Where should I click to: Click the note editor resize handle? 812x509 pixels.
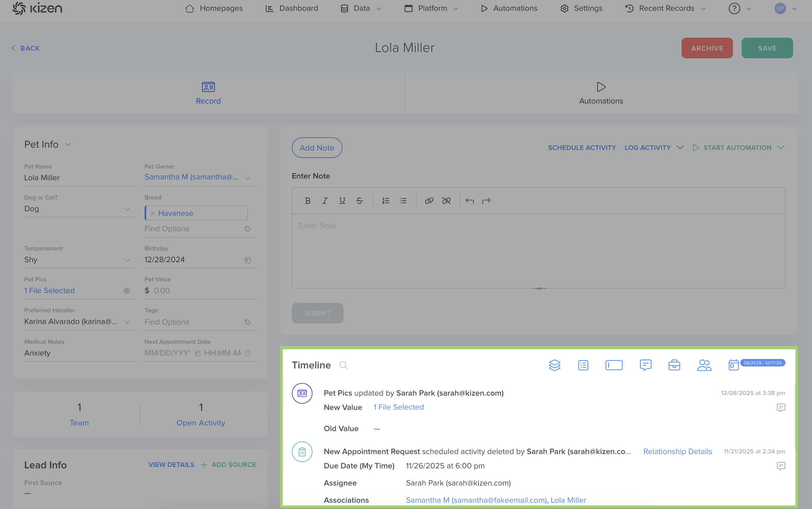click(539, 289)
